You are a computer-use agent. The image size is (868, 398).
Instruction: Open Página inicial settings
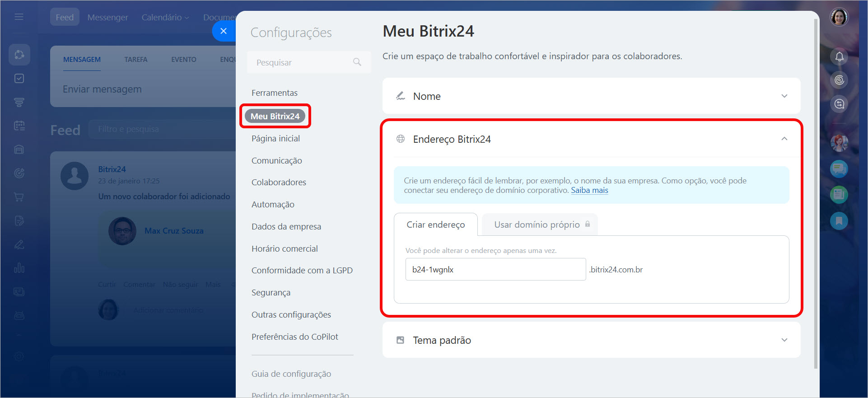click(x=275, y=138)
